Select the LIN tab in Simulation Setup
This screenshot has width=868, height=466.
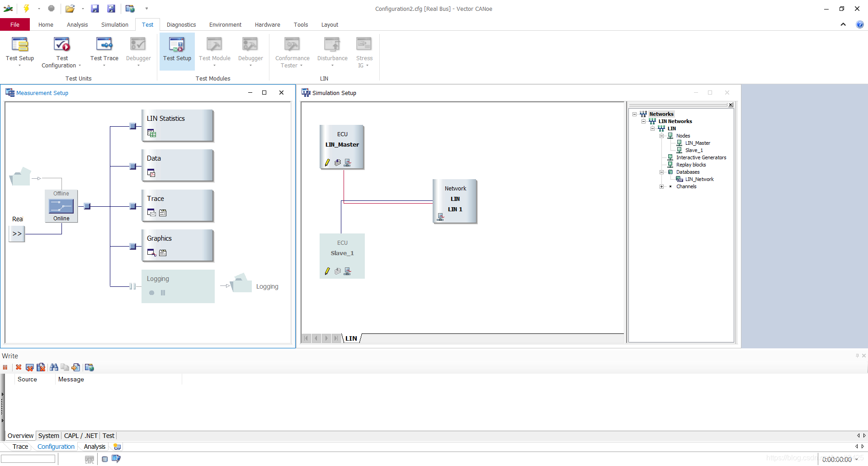point(351,338)
